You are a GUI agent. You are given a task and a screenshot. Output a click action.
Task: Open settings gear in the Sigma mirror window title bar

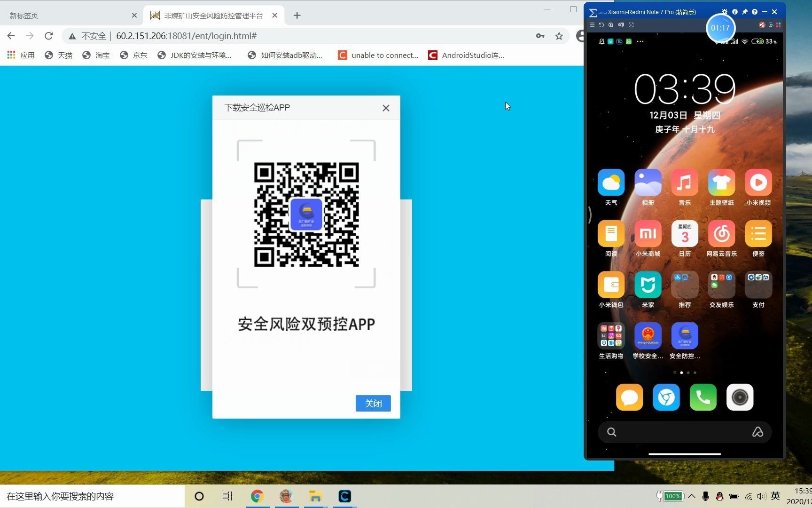coord(725,12)
